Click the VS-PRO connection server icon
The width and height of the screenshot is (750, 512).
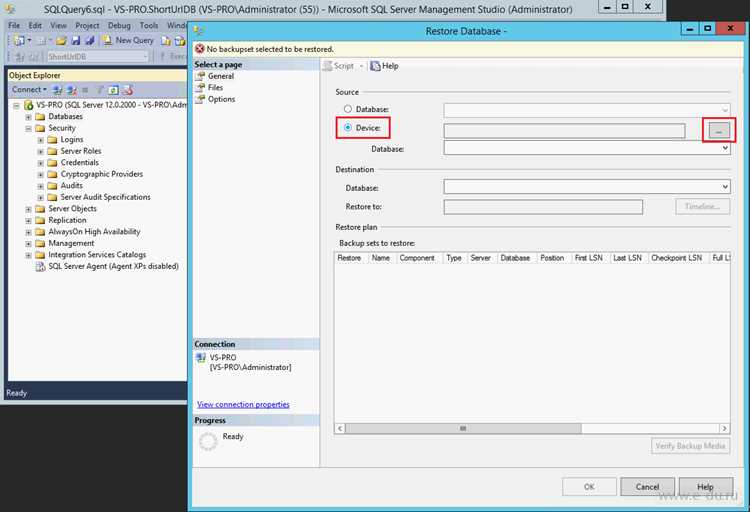[201, 358]
